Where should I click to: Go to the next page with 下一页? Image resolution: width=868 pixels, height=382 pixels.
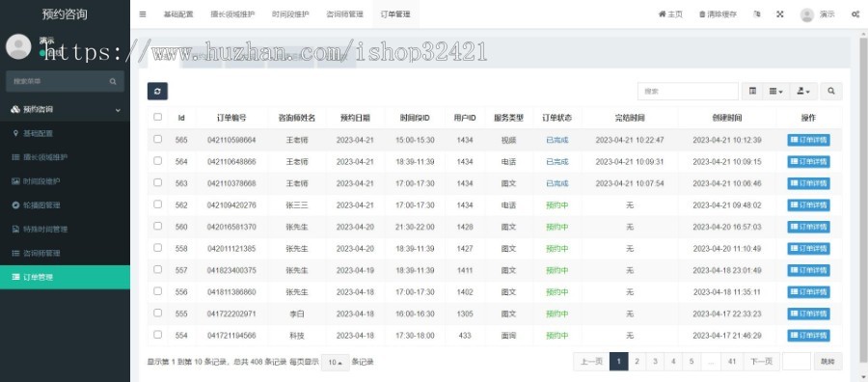point(761,362)
